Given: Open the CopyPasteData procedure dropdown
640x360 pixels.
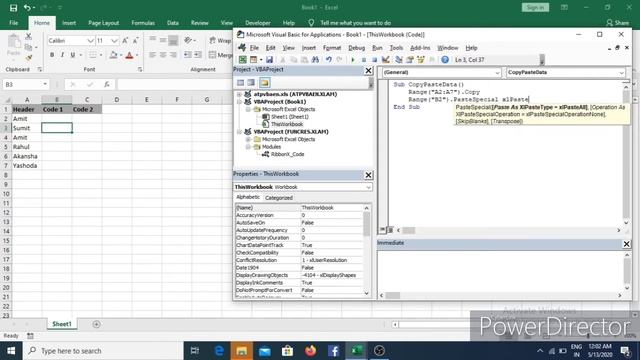Looking at the screenshot, I should 621,73.
